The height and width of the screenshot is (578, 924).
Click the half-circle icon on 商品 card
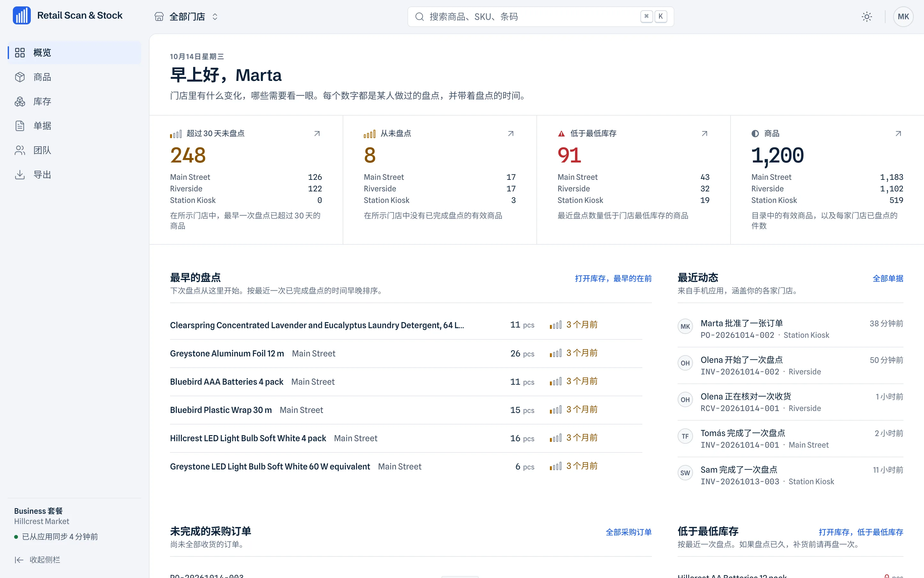(755, 134)
